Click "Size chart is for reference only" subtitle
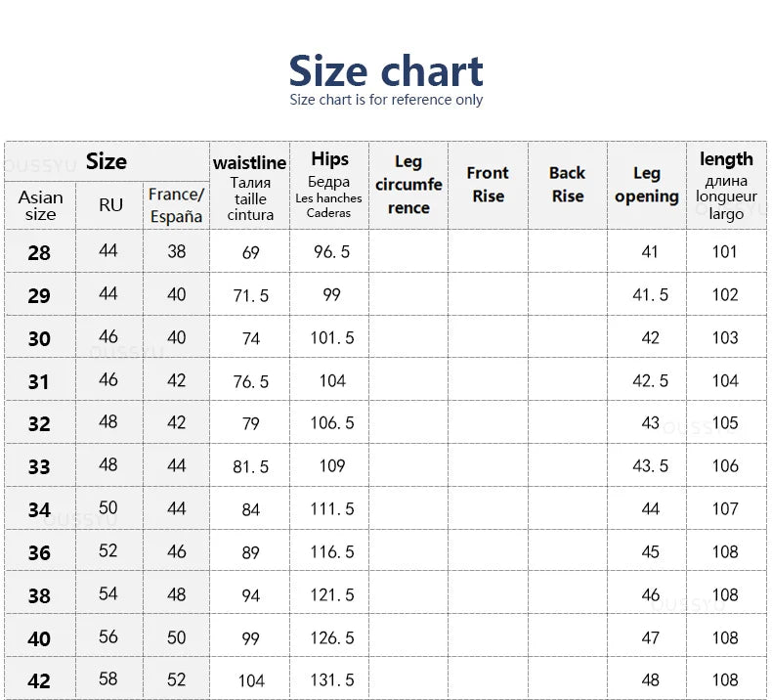The width and height of the screenshot is (772, 700). 386,100
